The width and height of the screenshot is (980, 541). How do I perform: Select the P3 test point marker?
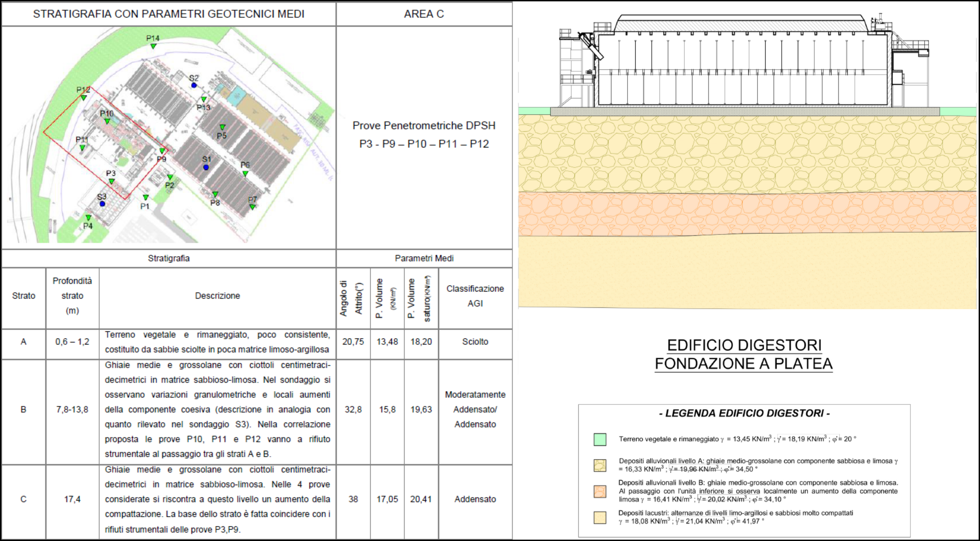(111, 181)
